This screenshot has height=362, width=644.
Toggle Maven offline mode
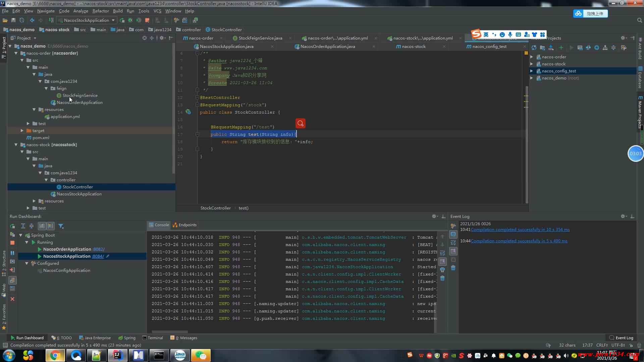pos(588,48)
